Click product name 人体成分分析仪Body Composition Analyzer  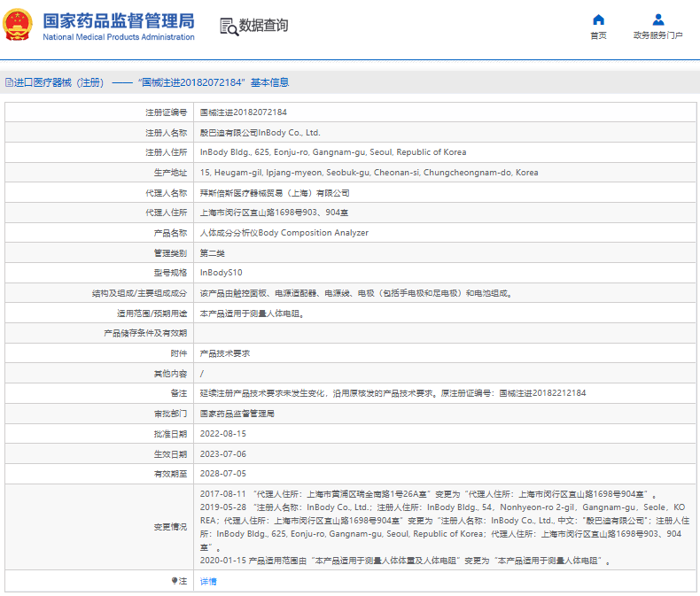[284, 233]
